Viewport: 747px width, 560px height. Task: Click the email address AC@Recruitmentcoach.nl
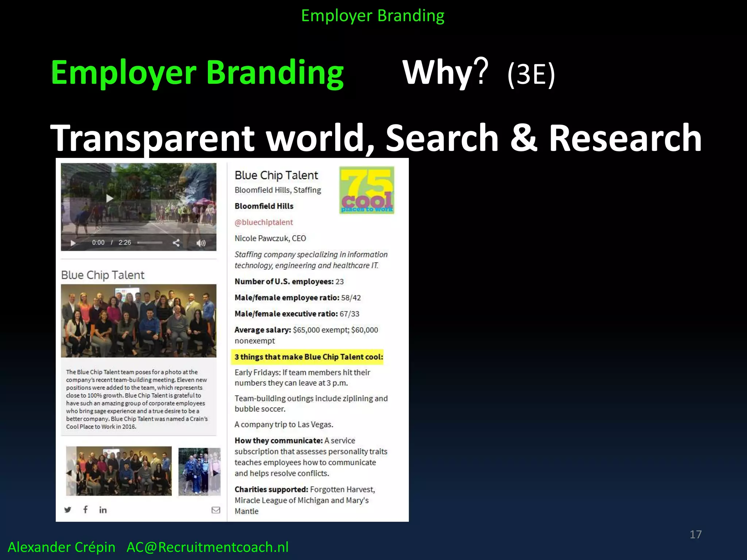(208, 547)
